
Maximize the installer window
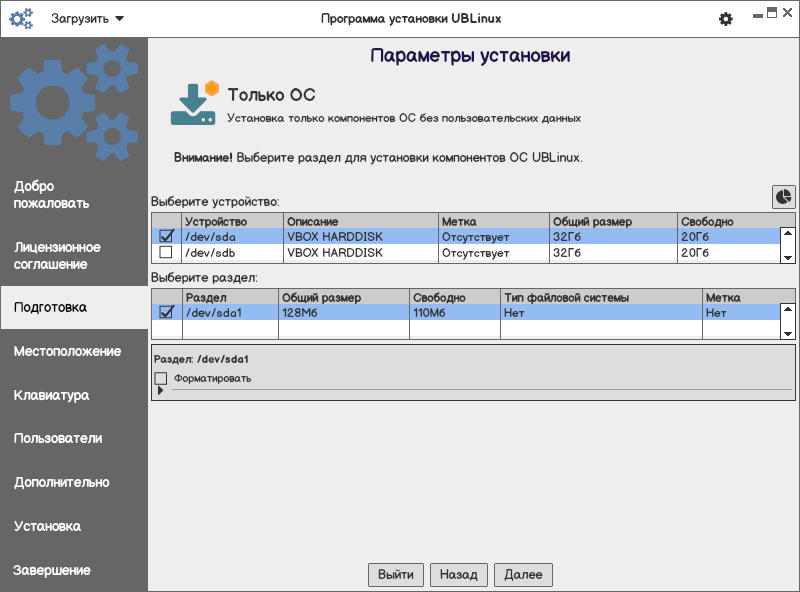pyautogui.click(x=772, y=13)
